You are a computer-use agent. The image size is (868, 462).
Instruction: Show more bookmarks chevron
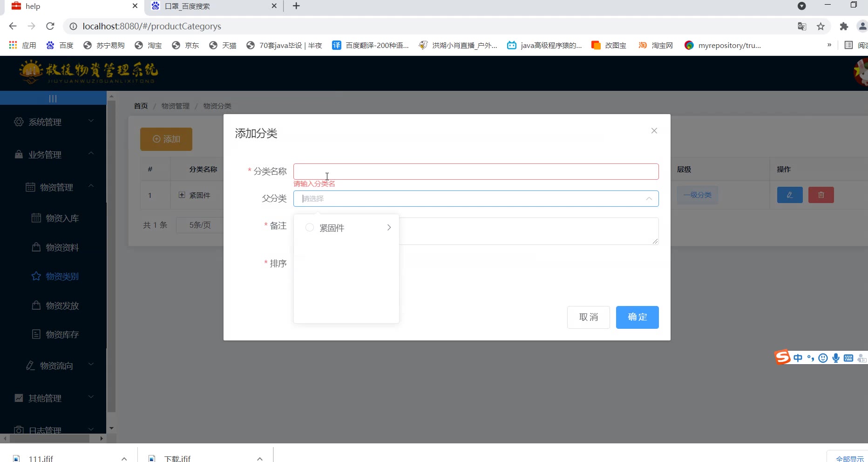(829, 45)
